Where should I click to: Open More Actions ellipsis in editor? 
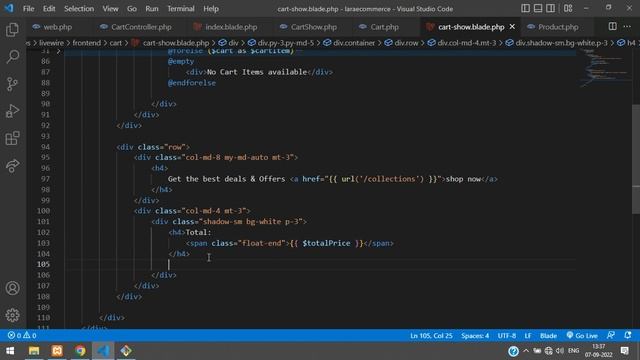point(627,27)
